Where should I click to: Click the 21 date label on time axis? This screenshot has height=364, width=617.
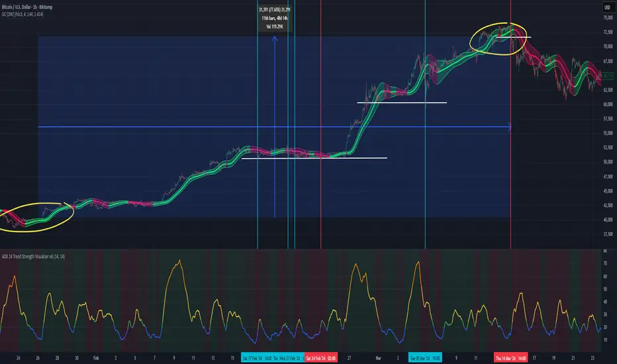coord(573,358)
